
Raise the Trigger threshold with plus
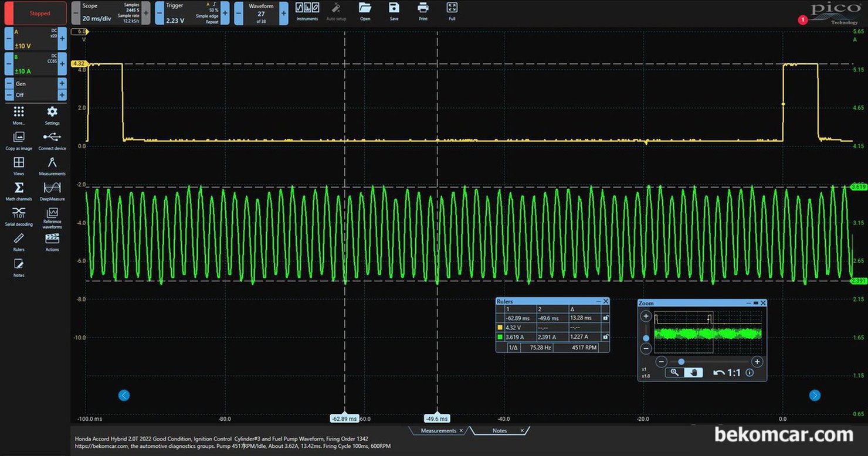click(225, 13)
